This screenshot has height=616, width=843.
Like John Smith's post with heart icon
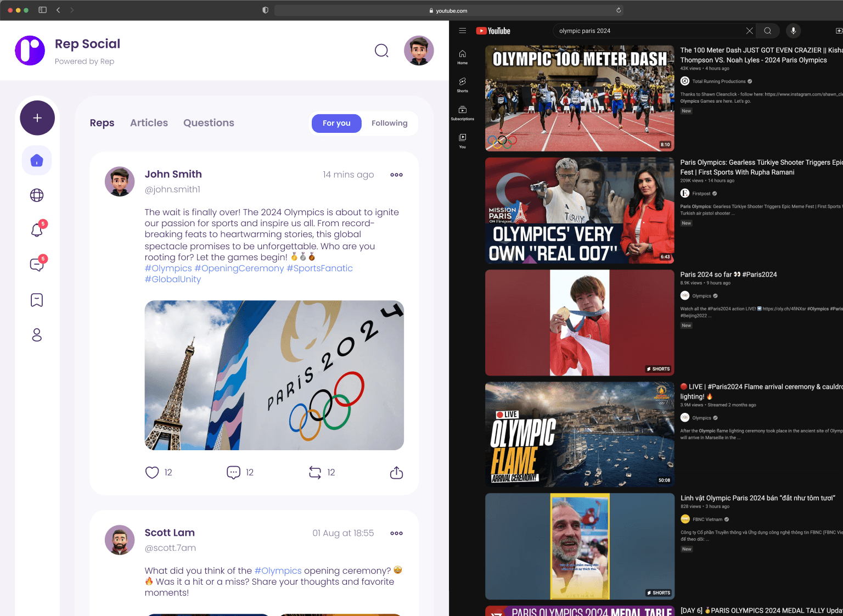coord(152,472)
